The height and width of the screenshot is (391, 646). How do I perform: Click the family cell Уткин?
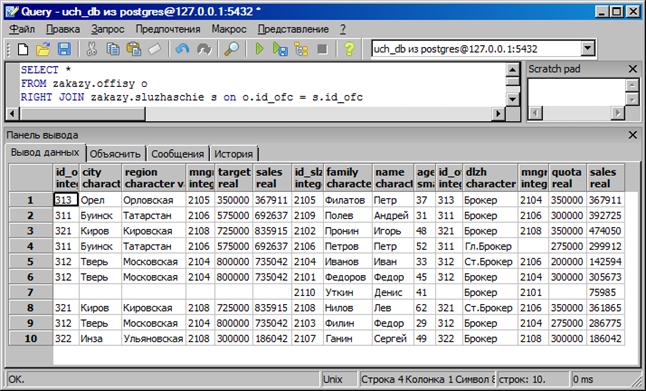[348, 293]
